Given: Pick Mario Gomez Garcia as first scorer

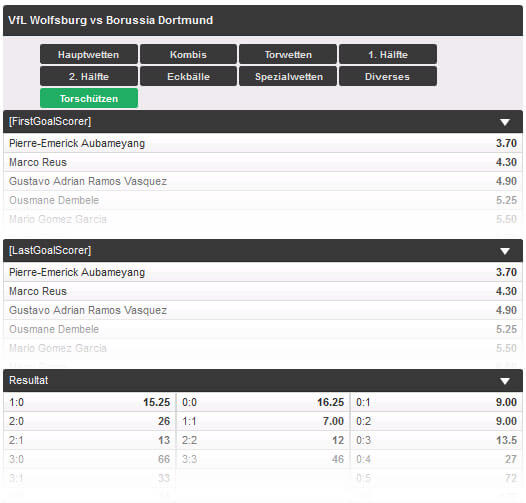Looking at the screenshot, I should point(263,219).
